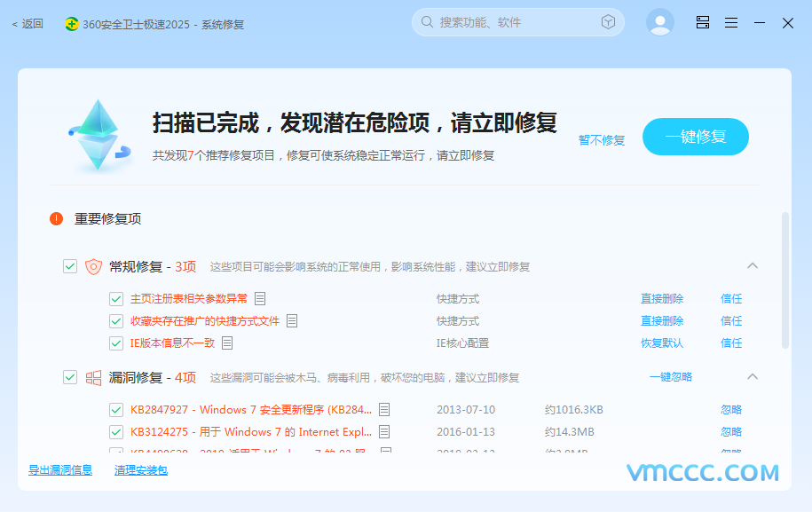Image resolution: width=812 pixels, height=512 pixels.
Task: Uncheck the IE版本信息不一致 item checkbox
Action: pos(116,343)
